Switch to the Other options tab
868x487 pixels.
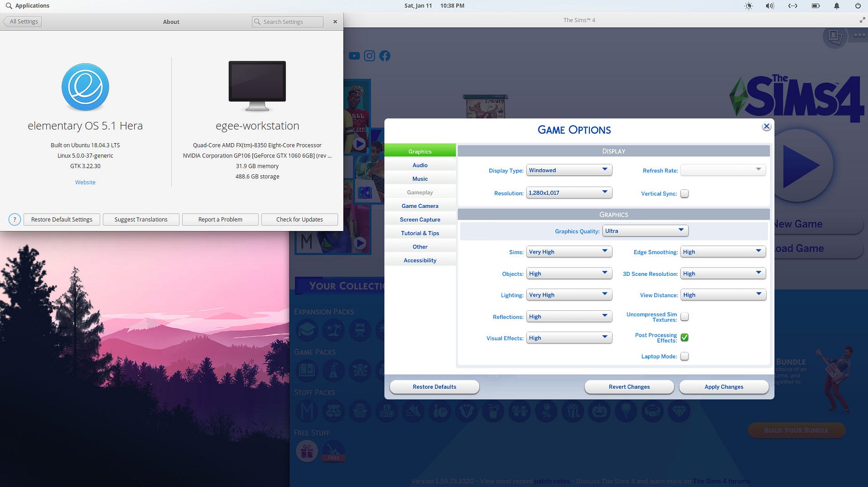click(420, 247)
